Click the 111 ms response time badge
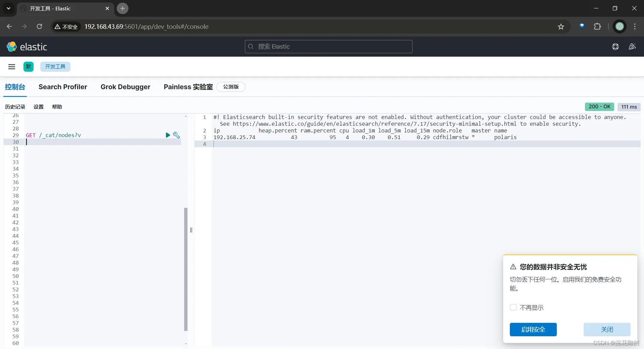Screen dimensions: 644x349 pos(629,107)
